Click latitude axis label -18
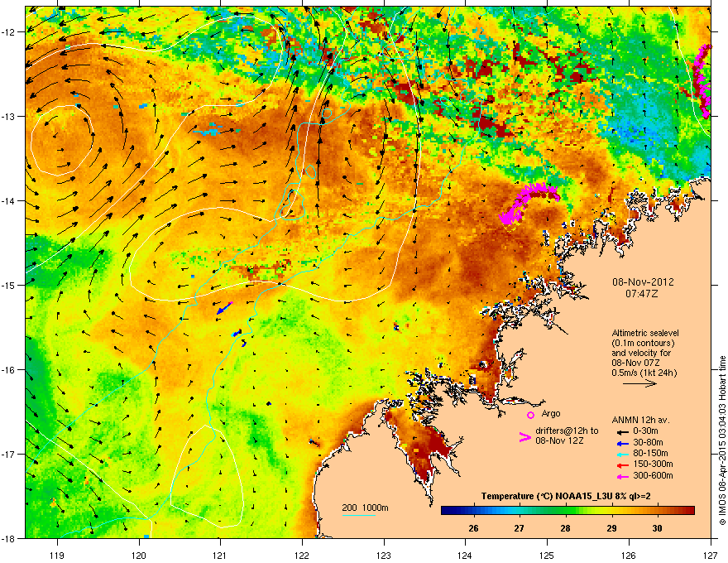Screen dimensions: 728x563 click(x=9, y=538)
